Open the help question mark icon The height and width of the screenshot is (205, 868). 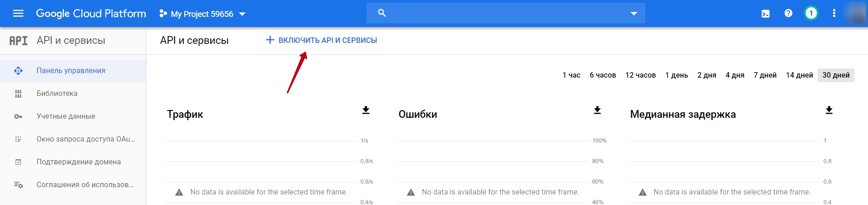tap(788, 13)
